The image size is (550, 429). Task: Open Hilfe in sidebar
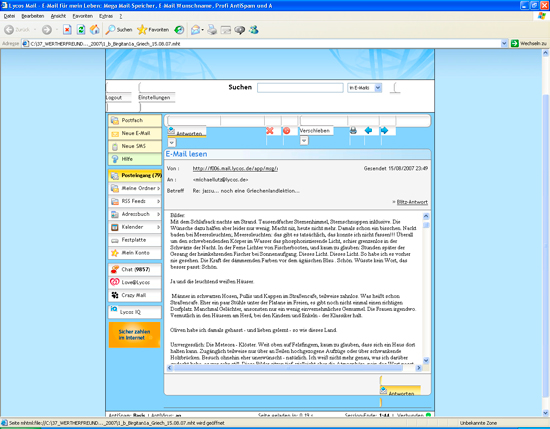(x=135, y=159)
